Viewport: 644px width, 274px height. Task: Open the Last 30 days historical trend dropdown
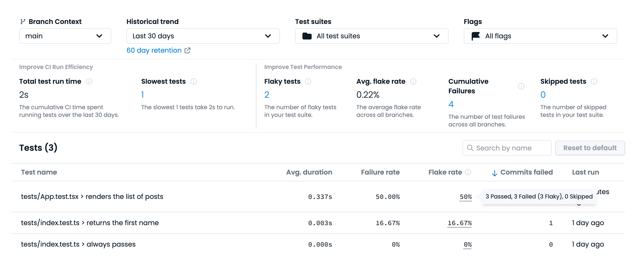pyautogui.click(x=203, y=36)
